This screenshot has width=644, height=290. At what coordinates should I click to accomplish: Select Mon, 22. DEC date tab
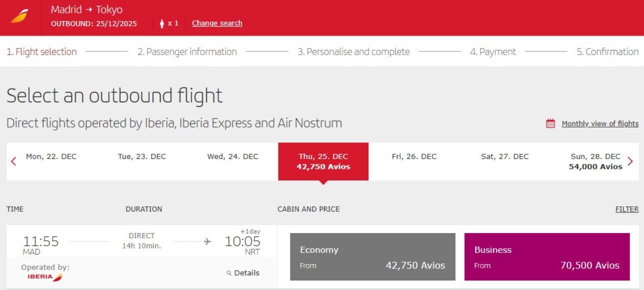click(51, 156)
